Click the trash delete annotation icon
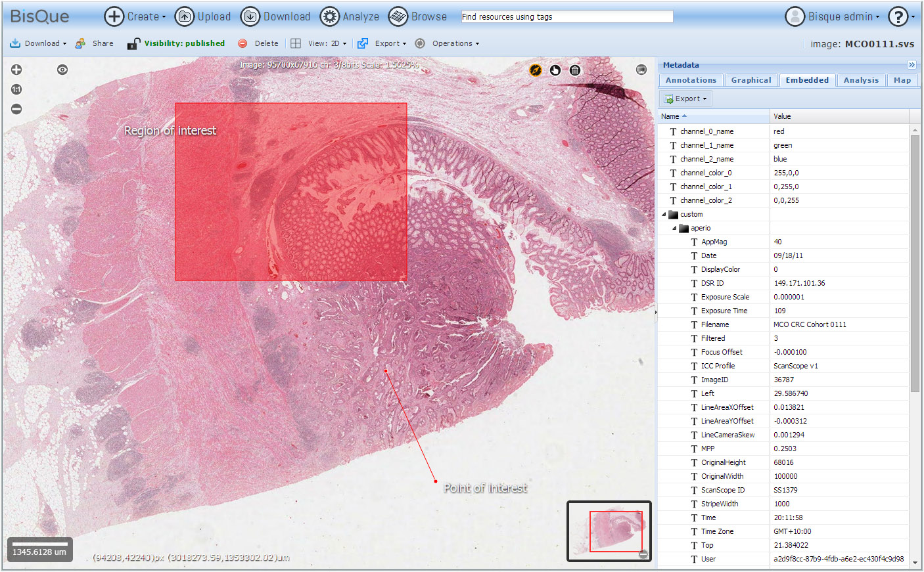The height and width of the screenshot is (572, 924). pyautogui.click(x=575, y=70)
